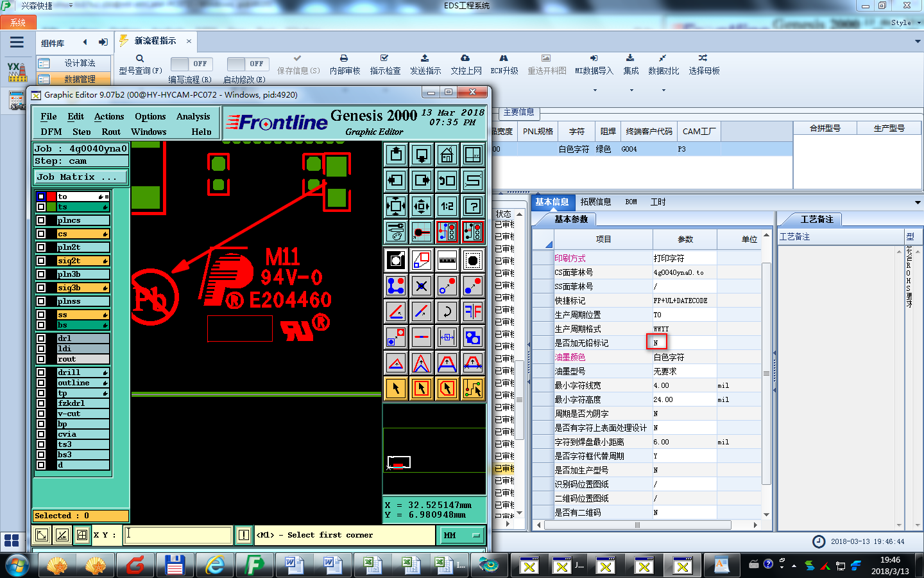
Task: Click the 型号查询 search icon
Action: coord(140,58)
